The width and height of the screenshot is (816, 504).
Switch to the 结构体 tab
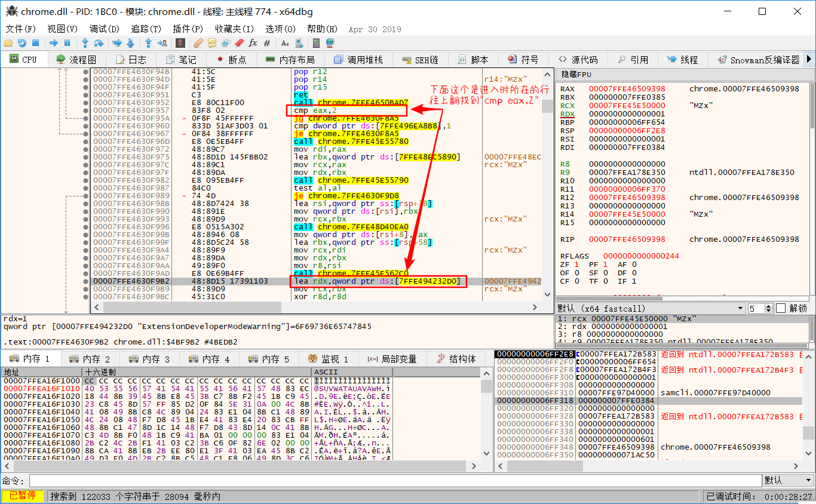(457, 359)
